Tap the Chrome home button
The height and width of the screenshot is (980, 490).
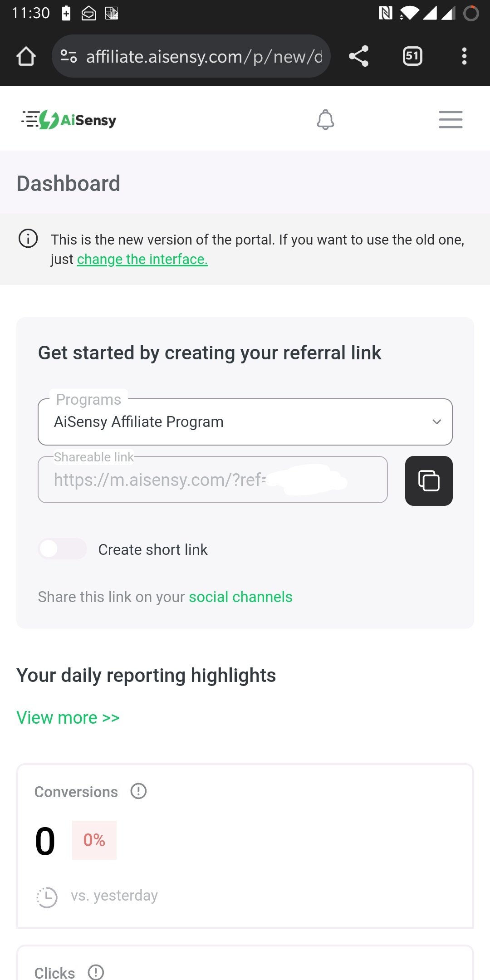pyautogui.click(x=26, y=56)
